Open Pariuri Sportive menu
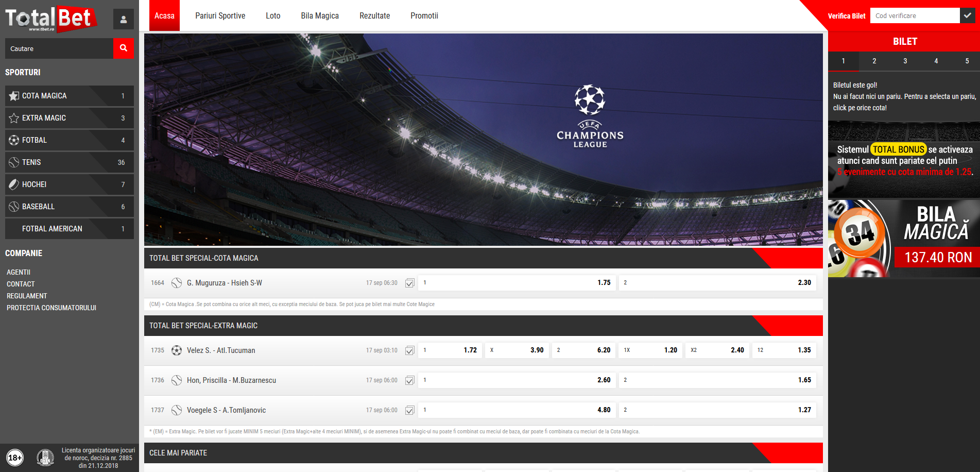 [x=220, y=15]
